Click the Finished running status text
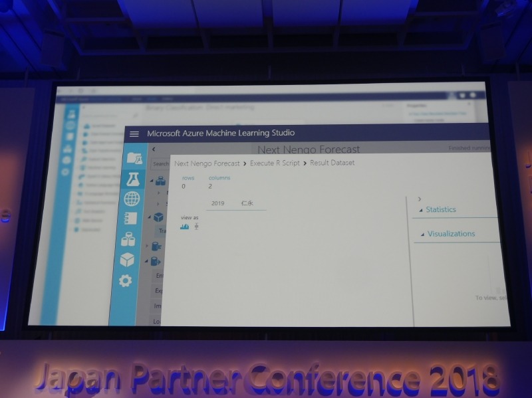532x398 pixels. point(469,148)
